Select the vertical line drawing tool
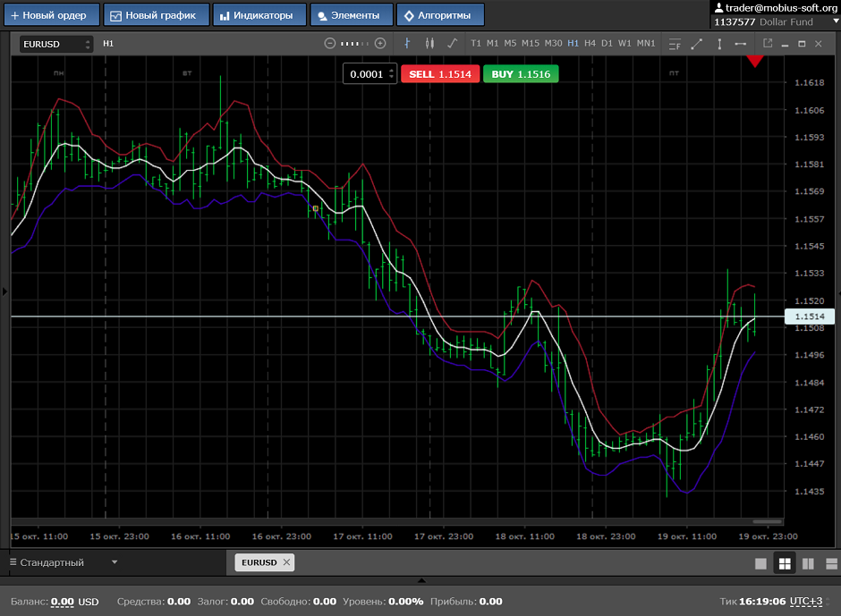The width and height of the screenshot is (841, 616). [719, 44]
